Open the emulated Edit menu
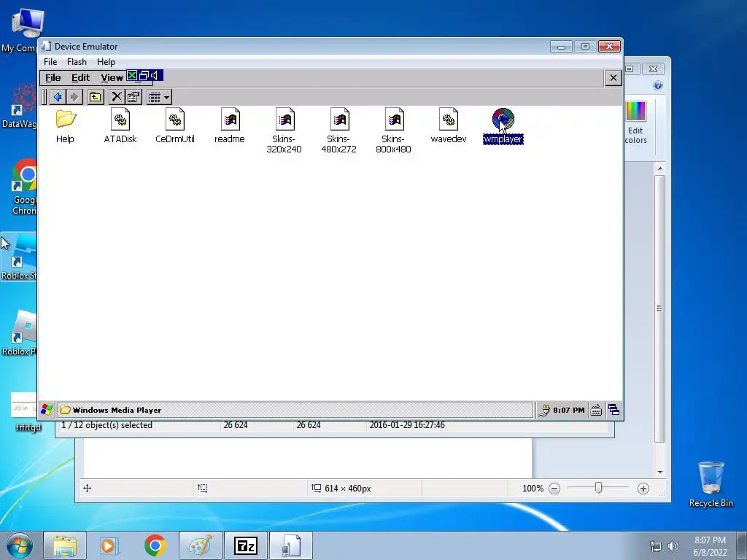The width and height of the screenshot is (747, 560). coord(80,77)
